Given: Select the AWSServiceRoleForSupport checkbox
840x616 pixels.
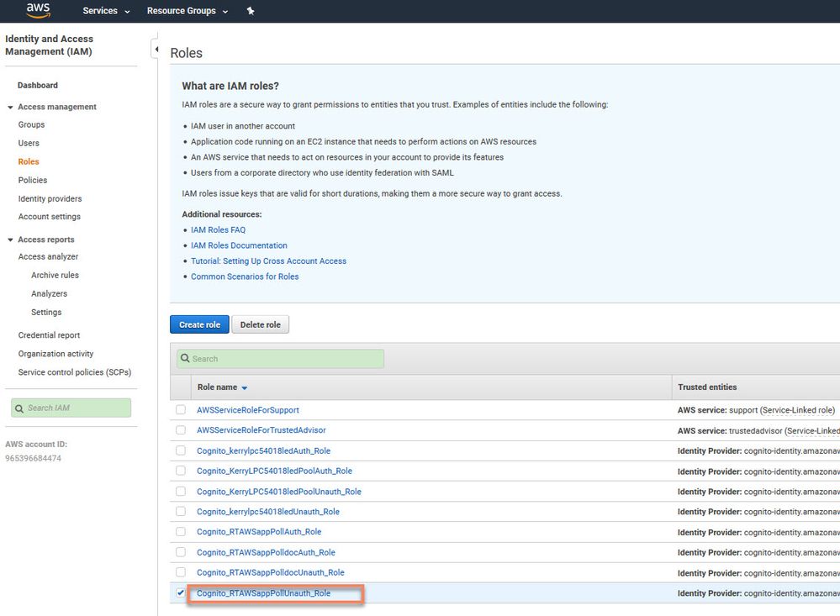Looking at the screenshot, I should (181, 410).
